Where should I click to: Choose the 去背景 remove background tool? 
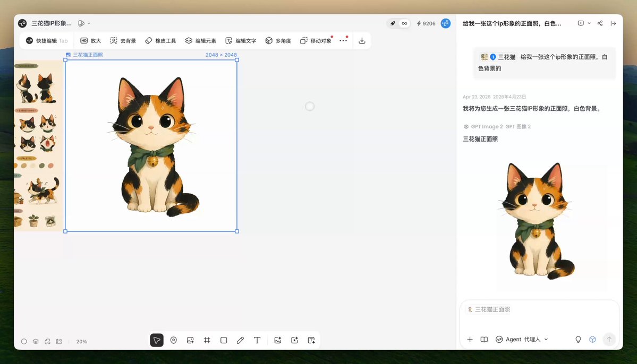click(x=123, y=40)
